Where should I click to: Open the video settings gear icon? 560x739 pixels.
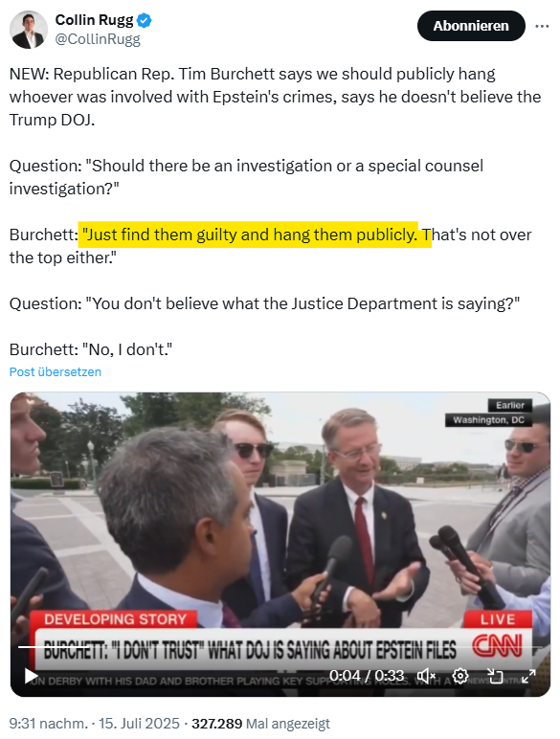(460, 677)
